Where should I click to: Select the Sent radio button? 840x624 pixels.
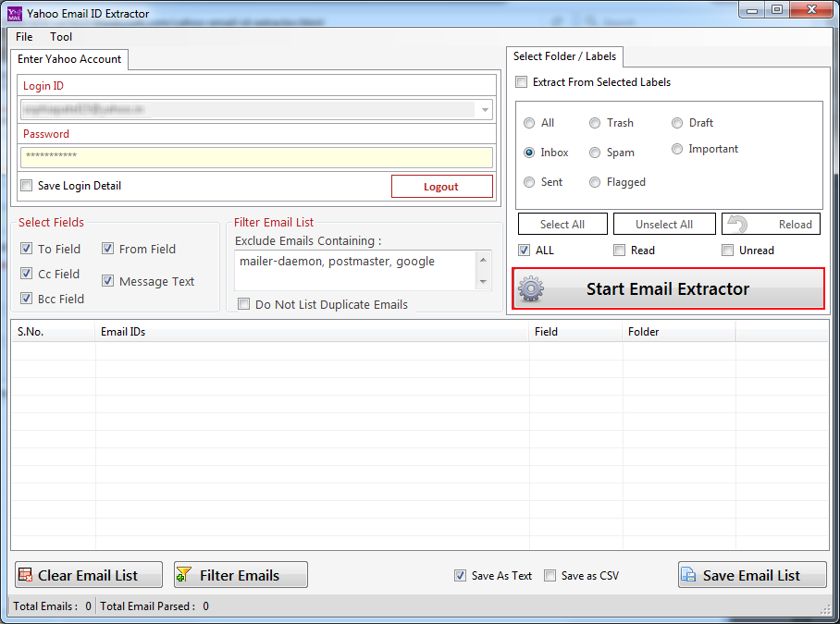click(x=529, y=182)
